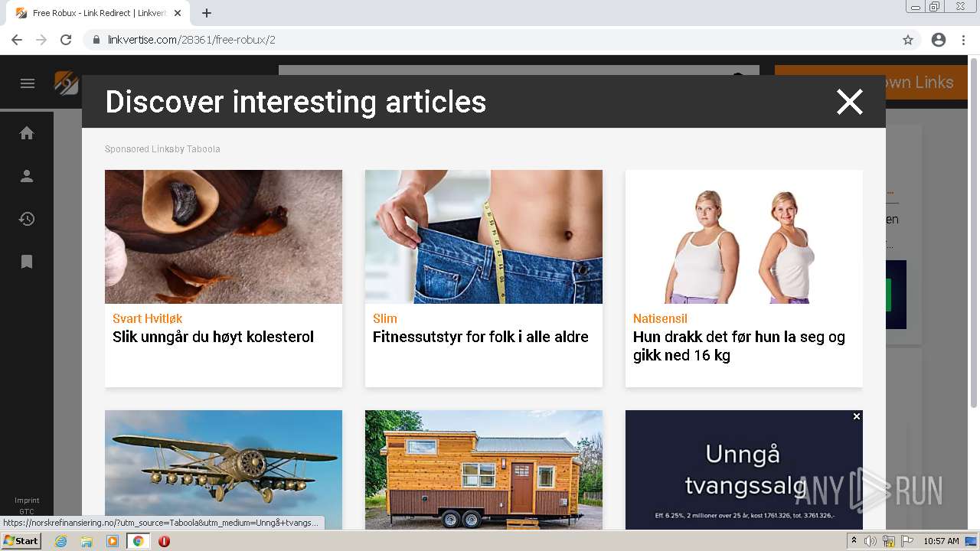Viewport: 980px width, 551px height.
Task: Go to Home via sidebar house icon
Action: (27, 133)
